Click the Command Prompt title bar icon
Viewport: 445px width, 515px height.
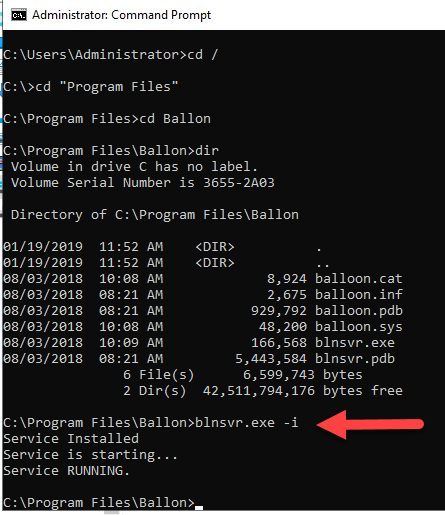19,15
